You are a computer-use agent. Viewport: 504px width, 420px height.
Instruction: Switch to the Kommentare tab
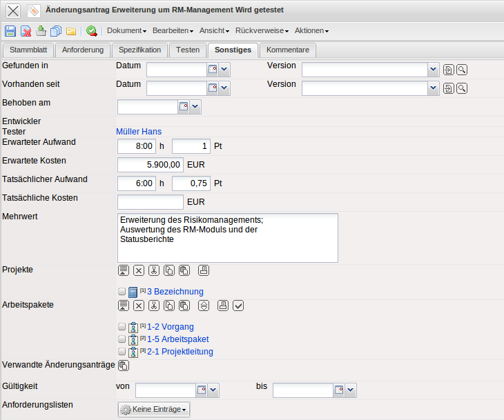[x=288, y=50]
